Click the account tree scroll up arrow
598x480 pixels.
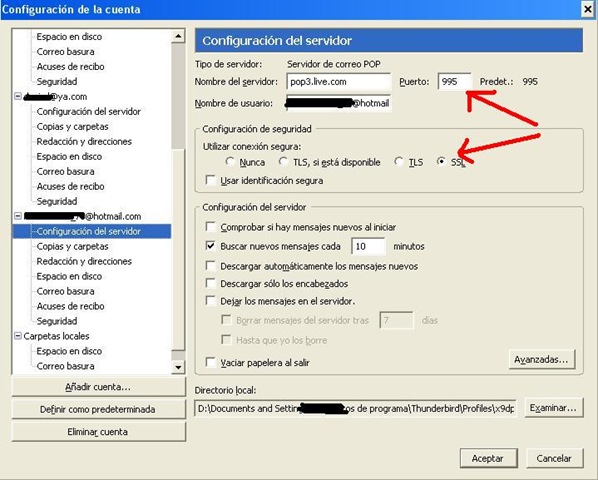[178, 36]
